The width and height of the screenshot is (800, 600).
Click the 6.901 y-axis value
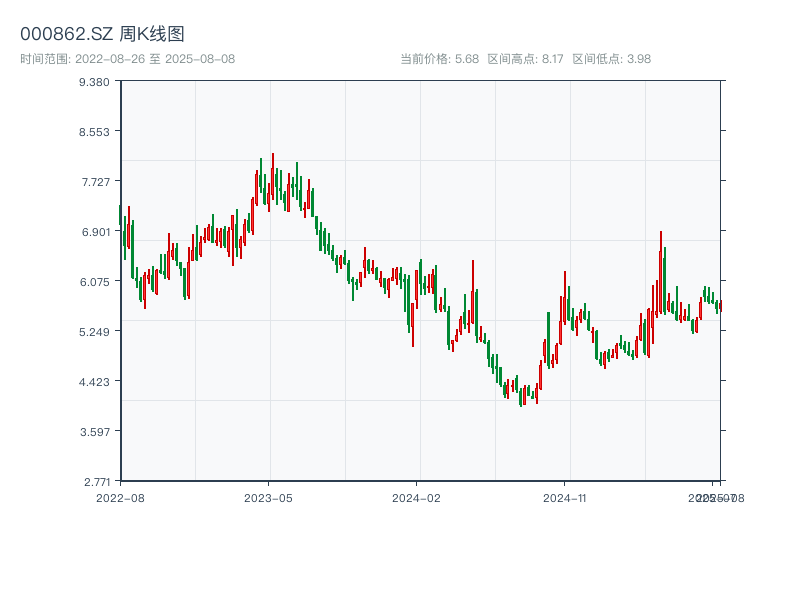click(95, 232)
